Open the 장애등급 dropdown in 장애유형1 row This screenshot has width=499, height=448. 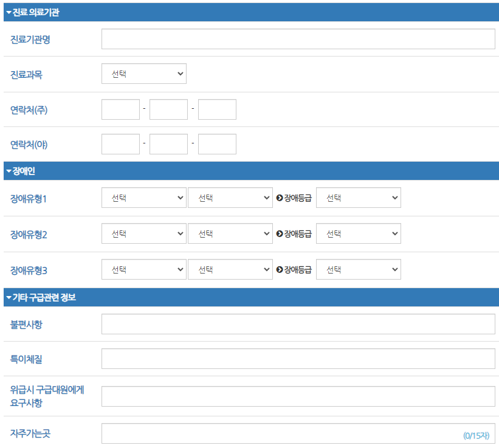pos(359,198)
